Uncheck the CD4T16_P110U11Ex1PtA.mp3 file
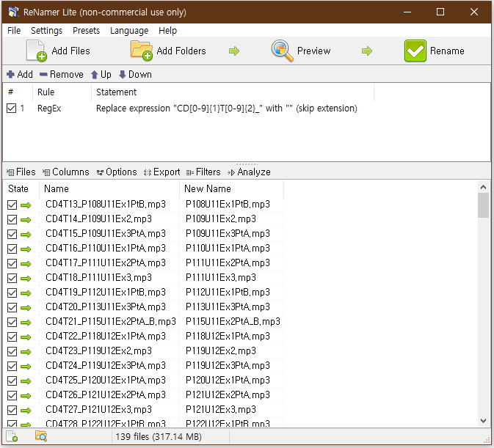 point(12,249)
